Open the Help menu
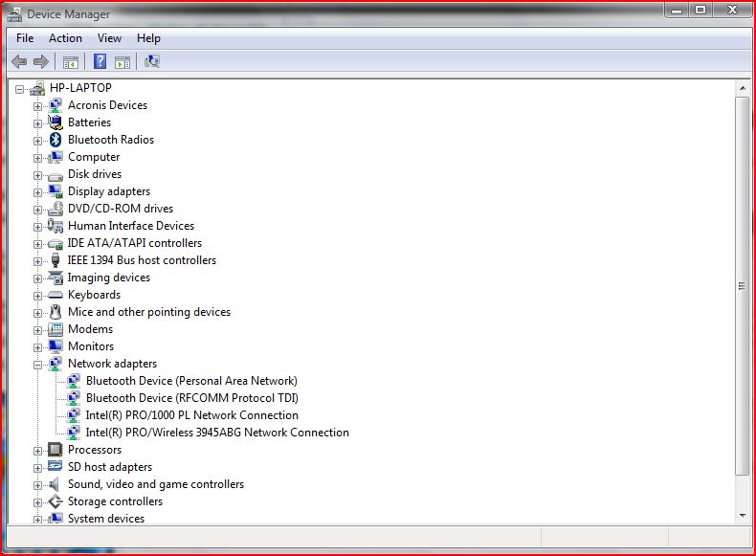 [x=148, y=38]
